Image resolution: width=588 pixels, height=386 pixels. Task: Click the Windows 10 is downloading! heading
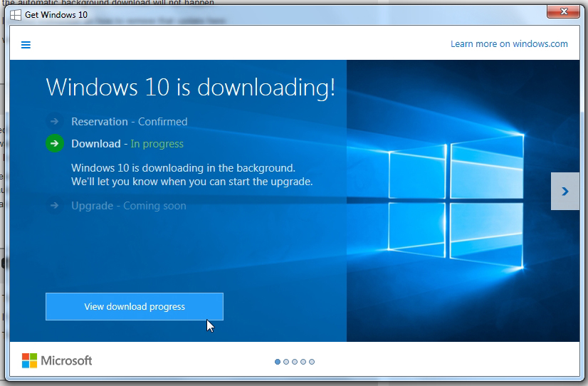point(191,88)
